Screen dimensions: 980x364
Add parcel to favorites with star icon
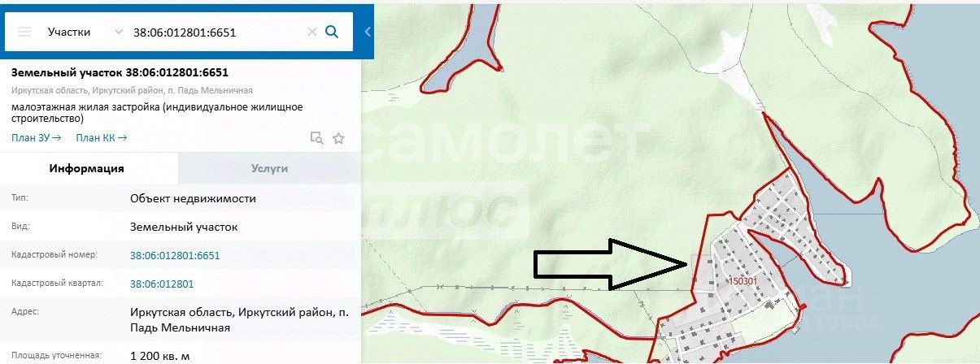tap(339, 138)
